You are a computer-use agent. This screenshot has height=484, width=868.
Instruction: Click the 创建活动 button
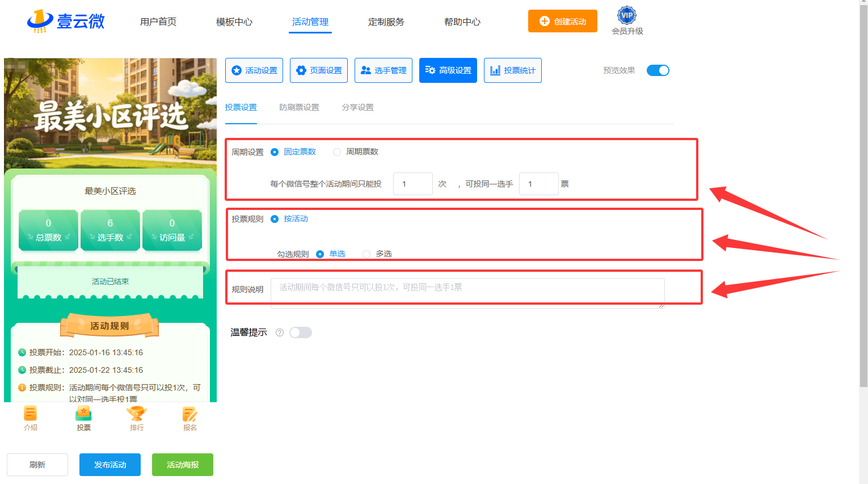pyautogui.click(x=563, y=21)
